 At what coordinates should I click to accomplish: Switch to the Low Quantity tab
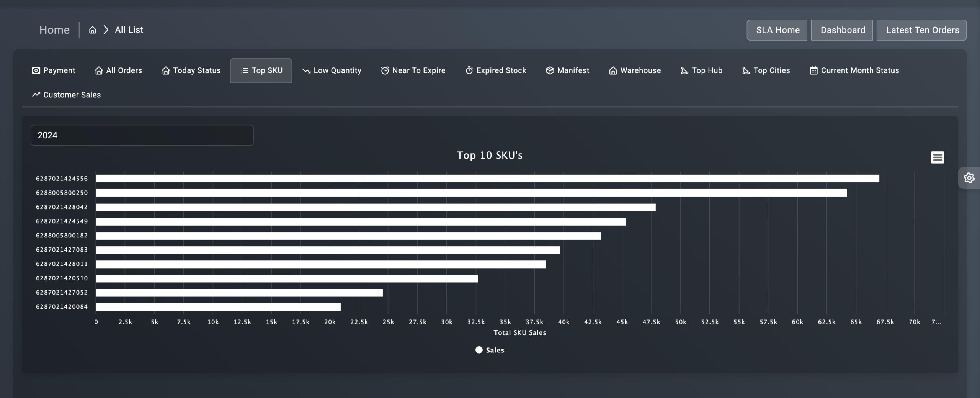[332, 70]
